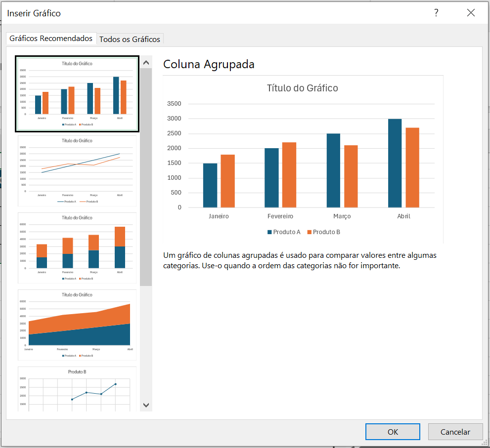Click the Fevereiro axis label in preview

coord(280,216)
